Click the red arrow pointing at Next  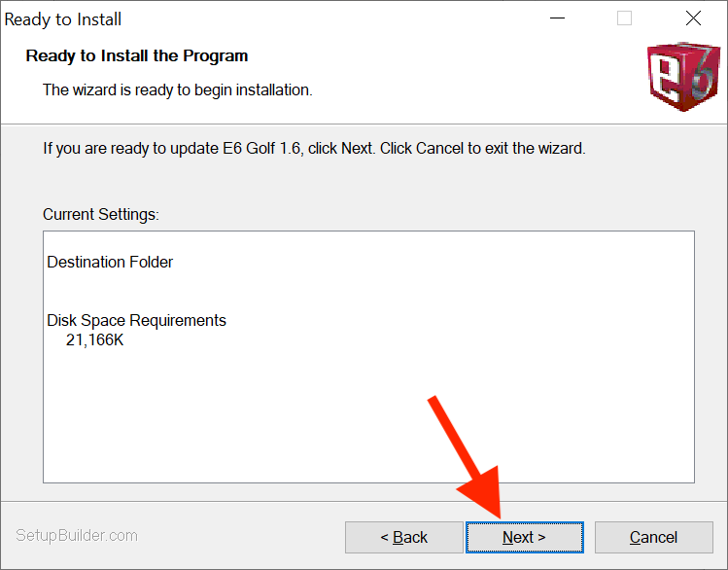point(467,458)
